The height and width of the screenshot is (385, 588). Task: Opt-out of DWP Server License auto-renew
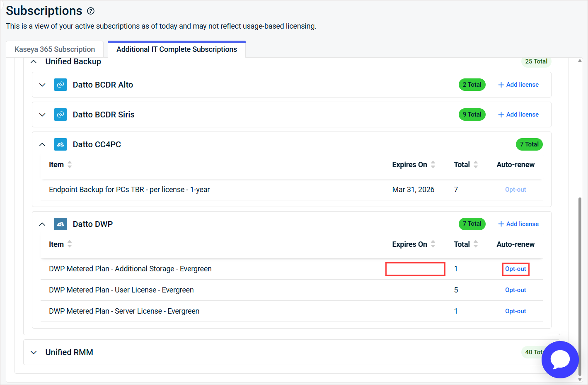coord(515,311)
